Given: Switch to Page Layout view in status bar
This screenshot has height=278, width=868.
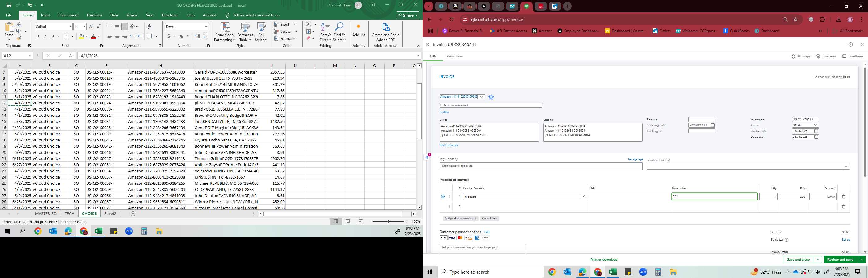Looking at the screenshot, I should 348,221.
